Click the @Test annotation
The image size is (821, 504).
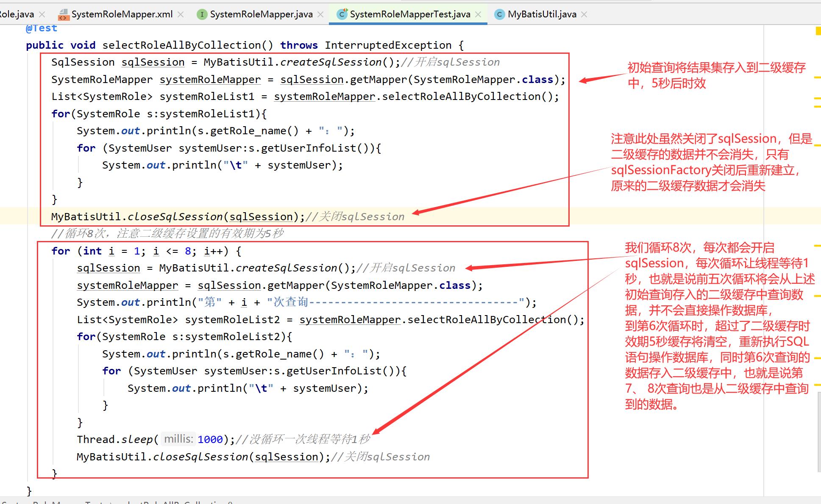click(x=42, y=28)
